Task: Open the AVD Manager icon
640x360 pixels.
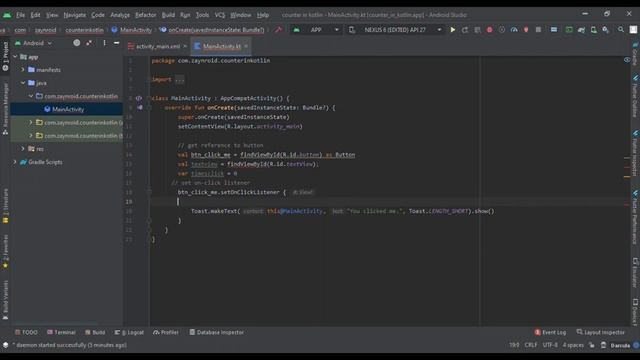Action: (x=593, y=30)
